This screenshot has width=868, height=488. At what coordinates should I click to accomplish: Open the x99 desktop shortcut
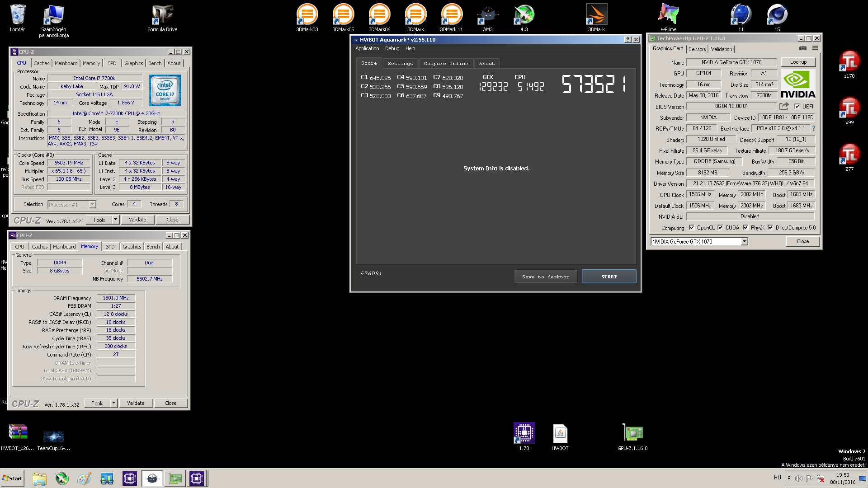click(849, 111)
